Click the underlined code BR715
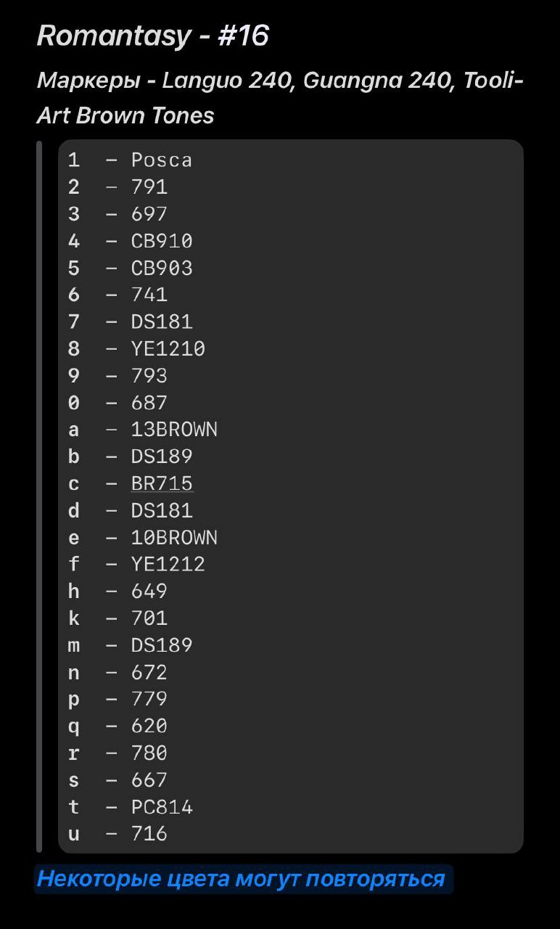This screenshot has height=929, width=560. (x=162, y=483)
